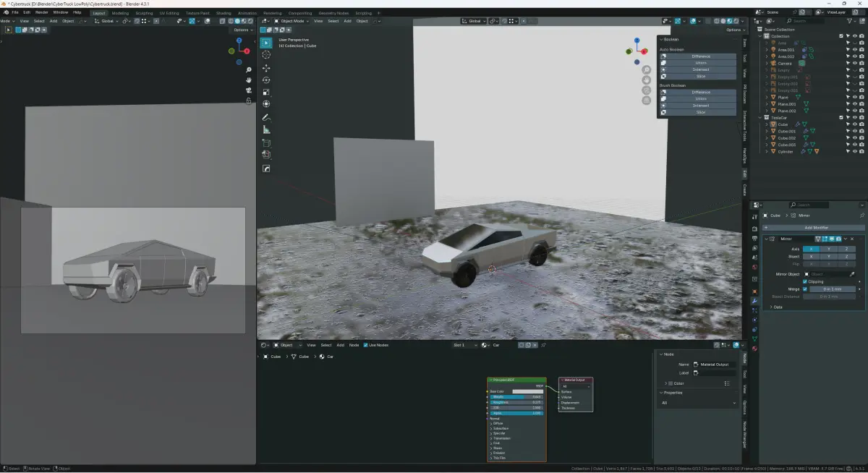Open the Object Mode dropdown in the main viewport
This screenshot has height=473, width=868.
click(290, 21)
